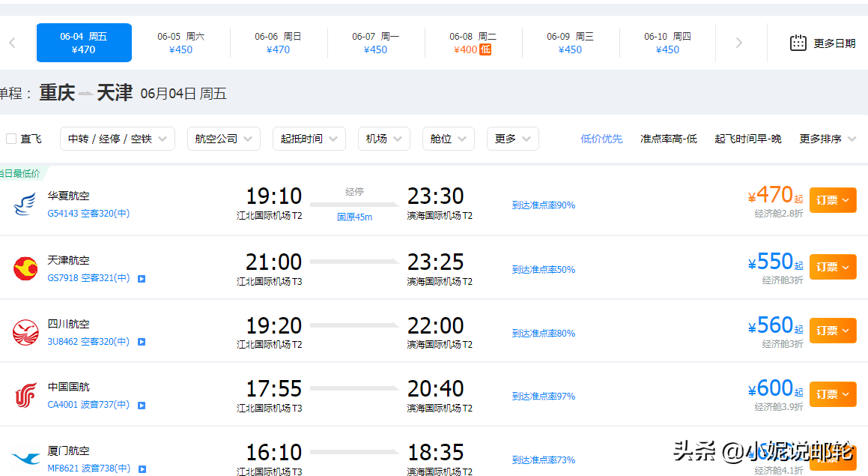
Task: Sort by 起飞时间早-晚 departure time
Action: click(x=747, y=139)
